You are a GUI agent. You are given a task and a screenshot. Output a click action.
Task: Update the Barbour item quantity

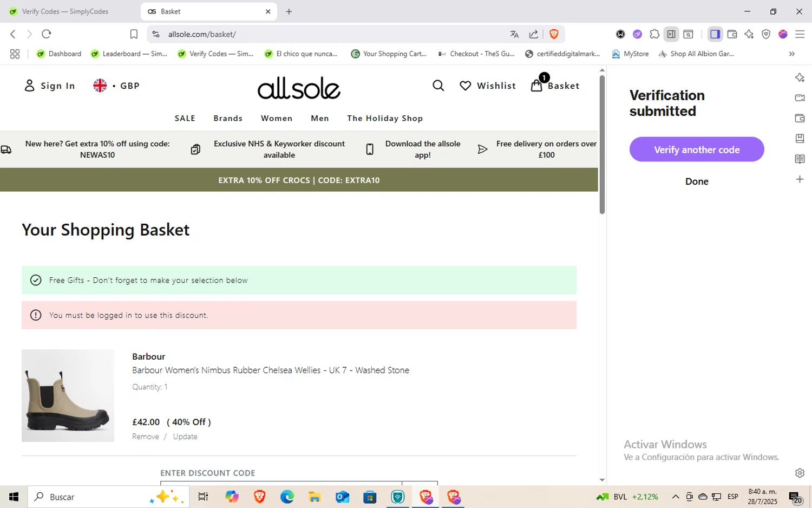tap(185, 437)
